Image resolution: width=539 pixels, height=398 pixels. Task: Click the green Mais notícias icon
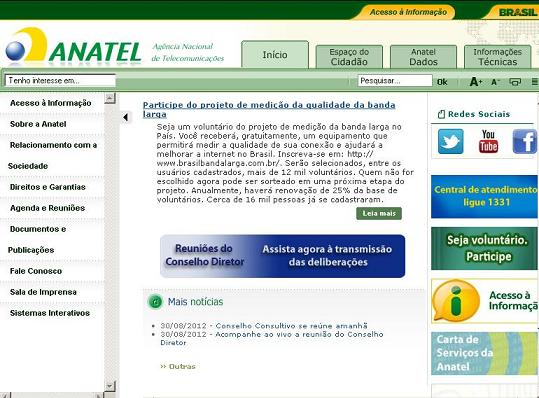click(155, 302)
